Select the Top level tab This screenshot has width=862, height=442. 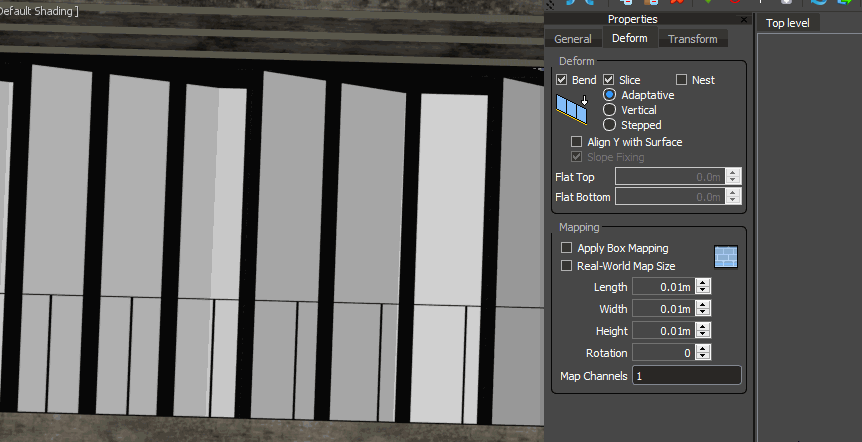click(787, 23)
